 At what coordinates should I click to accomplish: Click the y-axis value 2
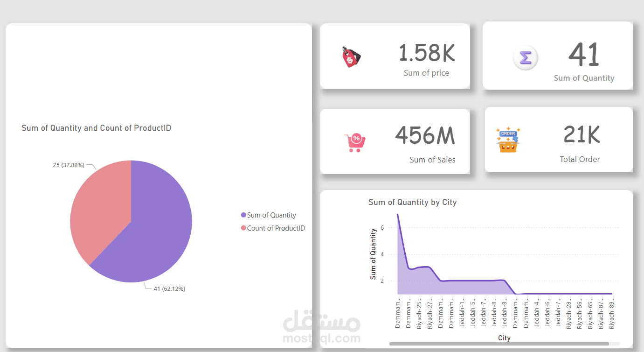pyautogui.click(x=382, y=281)
